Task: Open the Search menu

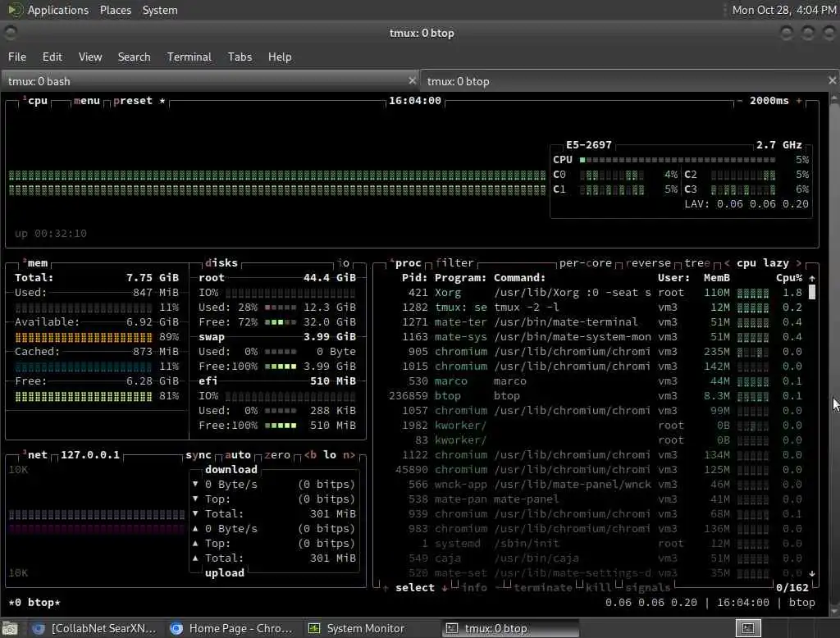Action: point(134,57)
